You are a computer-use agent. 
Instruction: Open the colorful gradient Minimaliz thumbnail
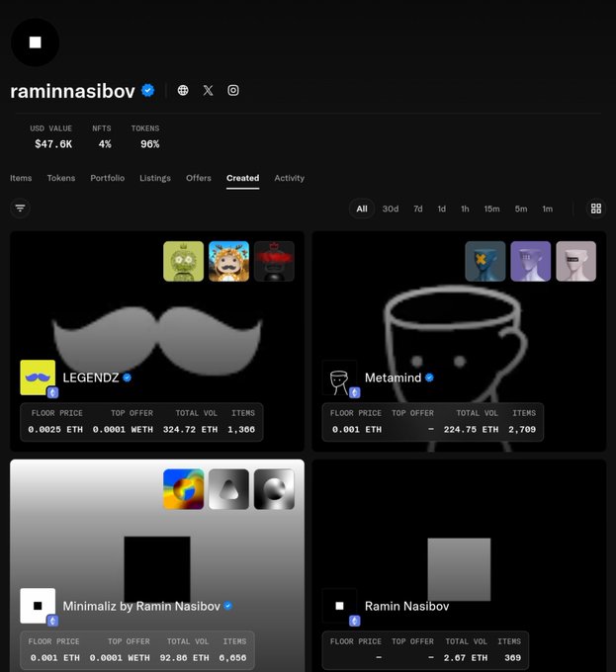tap(184, 489)
